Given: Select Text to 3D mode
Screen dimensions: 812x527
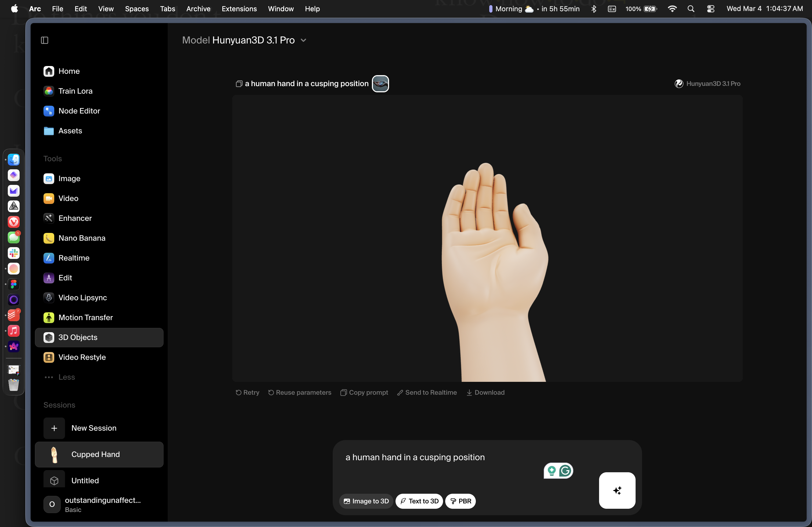Looking at the screenshot, I should pos(419,501).
